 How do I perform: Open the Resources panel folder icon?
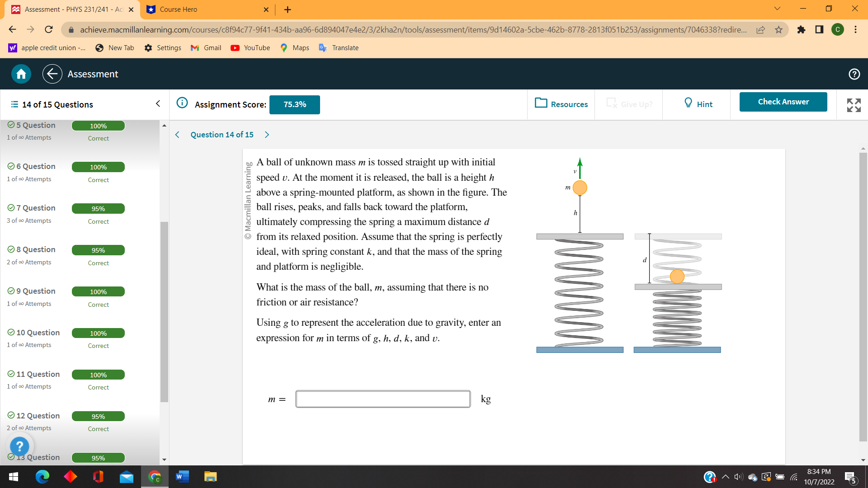click(x=541, y=103)
